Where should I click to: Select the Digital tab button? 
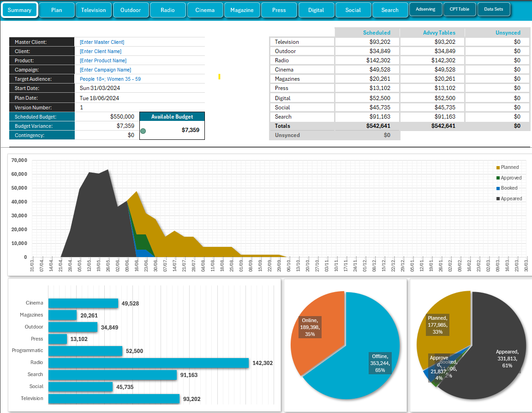pyautogui.click(x=316, y=10)
